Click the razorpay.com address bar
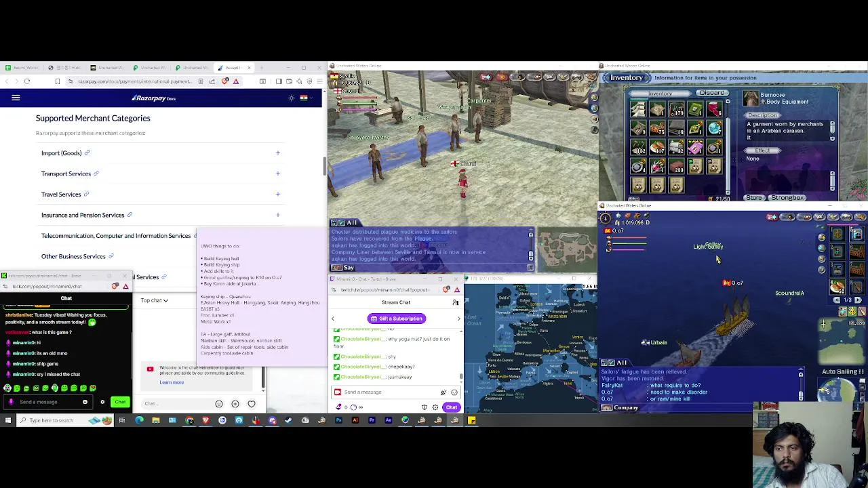The height and width of the screenshot is (488, 868). point(134,81)
